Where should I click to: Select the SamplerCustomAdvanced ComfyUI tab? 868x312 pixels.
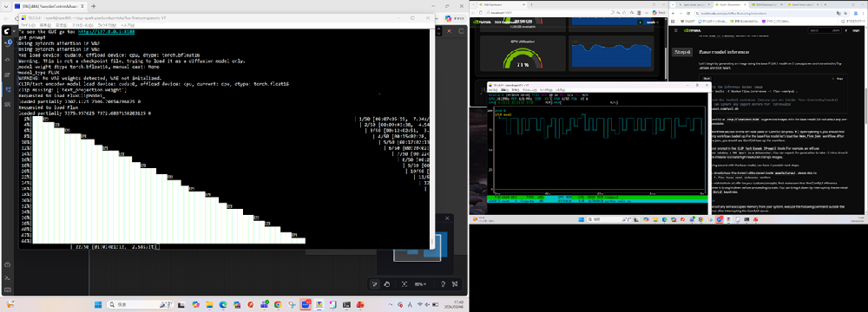click(49, 6)
